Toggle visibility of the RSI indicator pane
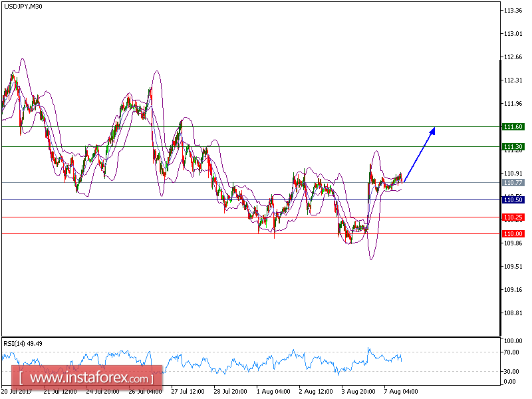Image resolution: width=532 pixels, height=399 pixels. (x=266, y=362)
